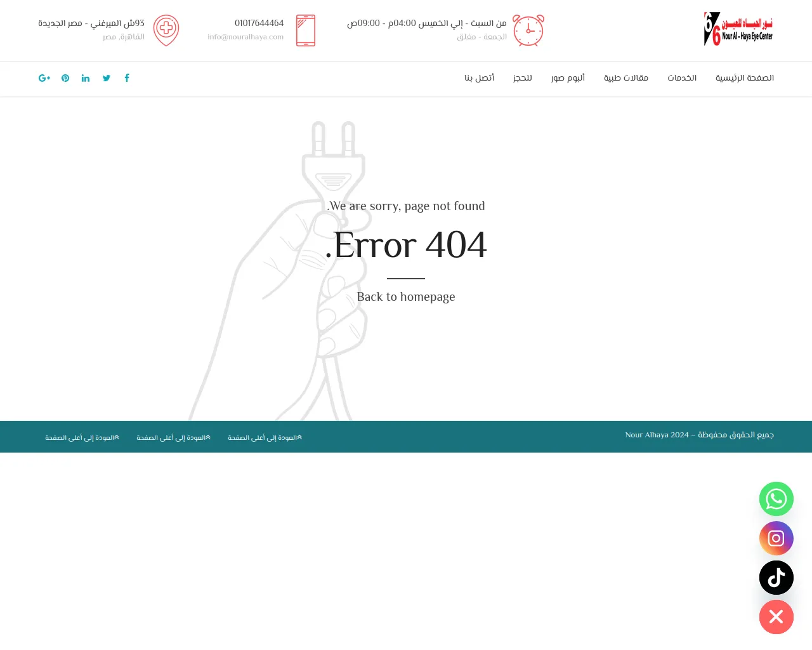The height and width of the screenshot is (650, 812).
Task: Select the للحجز menu item
Action: 523,78
